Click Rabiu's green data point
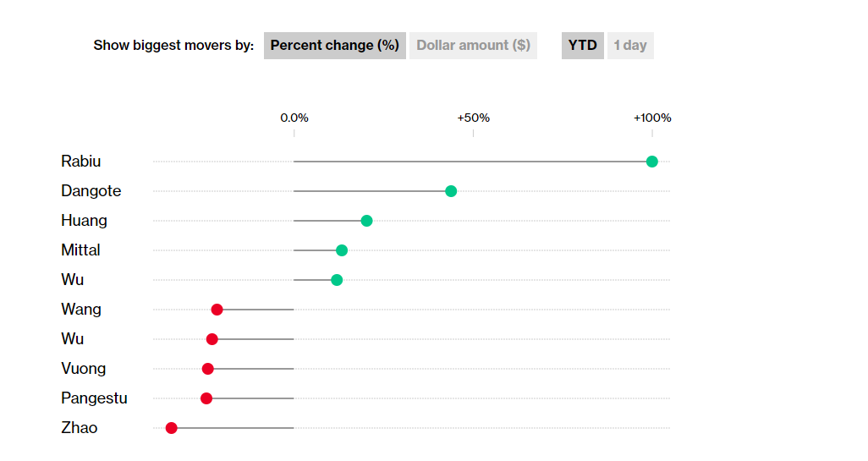The width and height of the screenshot is (868, 461). coord(651,162)
